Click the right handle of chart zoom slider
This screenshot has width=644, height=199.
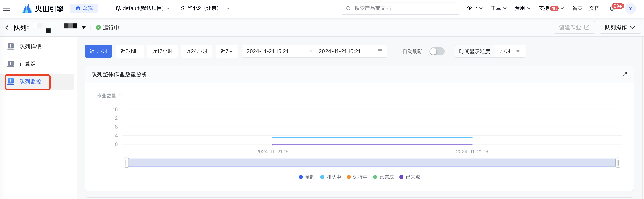tap(618, 162)
